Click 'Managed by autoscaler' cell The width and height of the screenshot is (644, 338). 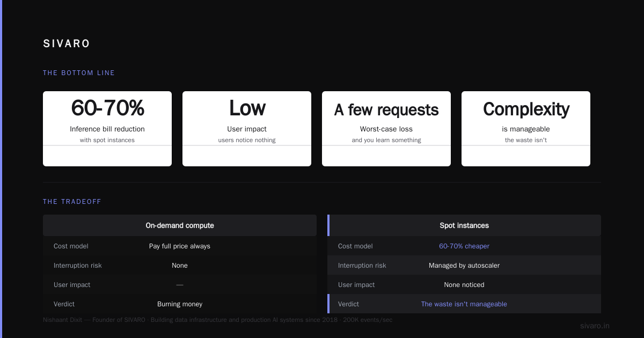(x=464, y=266)
